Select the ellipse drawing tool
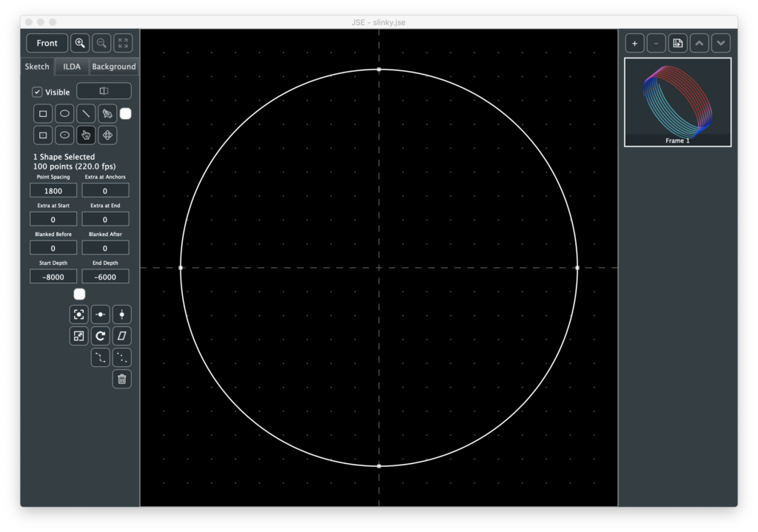 tap(64, 114)
